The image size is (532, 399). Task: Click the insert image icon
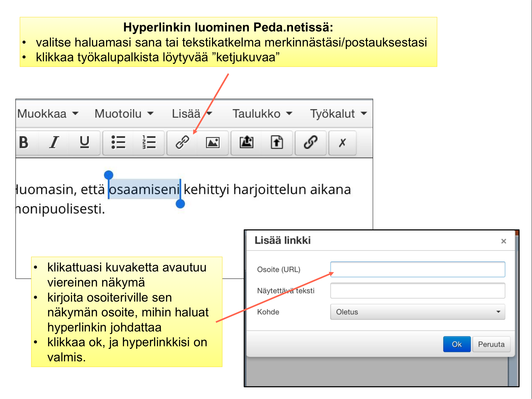[x=213, y=142]
